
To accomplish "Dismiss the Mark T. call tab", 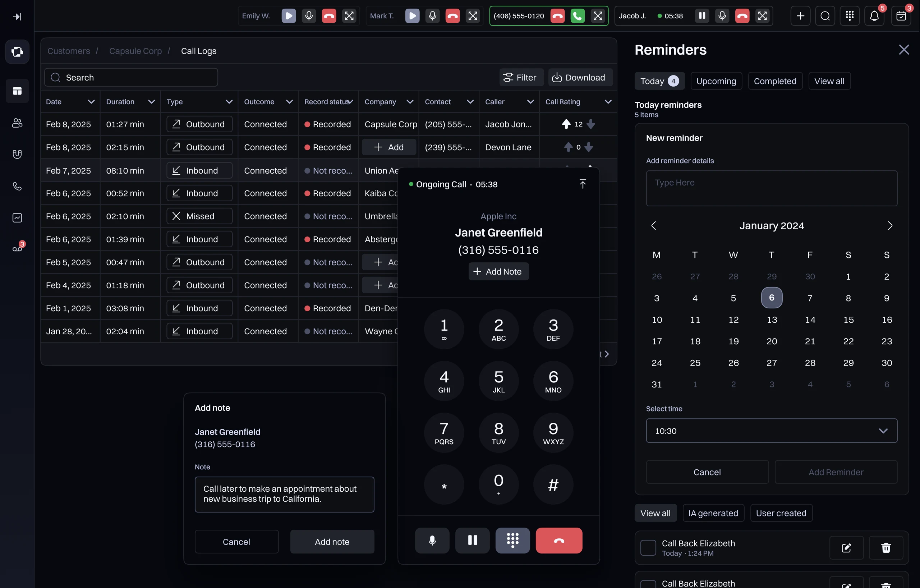I will (x=473, y=16).
